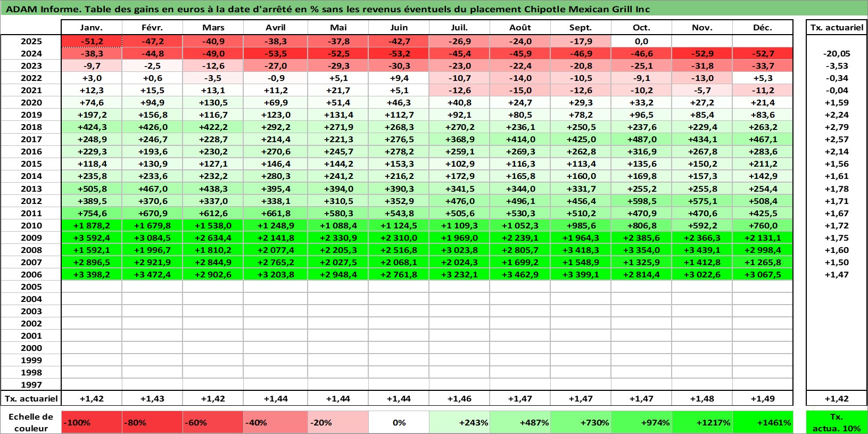Screen dimensions: 868x434
Task: Select the Août column header
Action: [x=520, y=28]
